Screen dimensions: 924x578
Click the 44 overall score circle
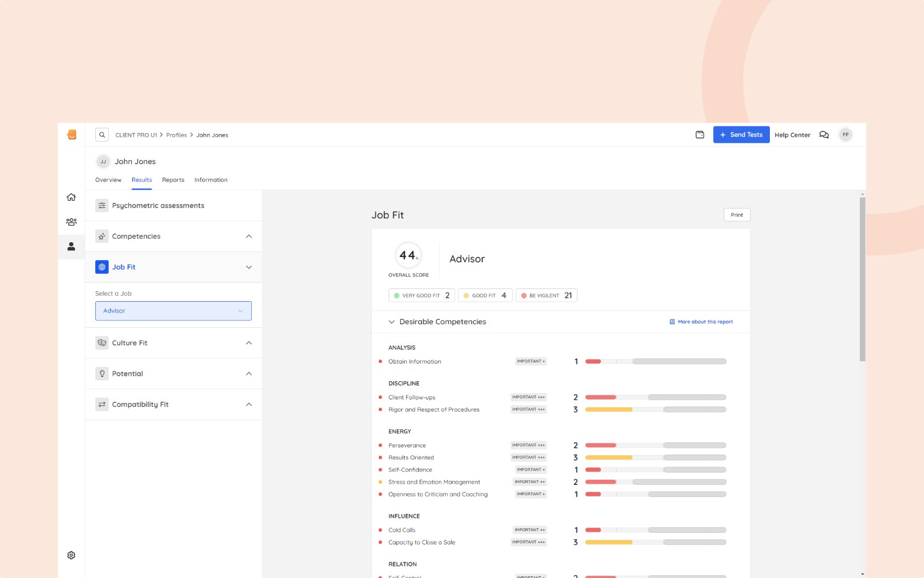click(408, 255)
